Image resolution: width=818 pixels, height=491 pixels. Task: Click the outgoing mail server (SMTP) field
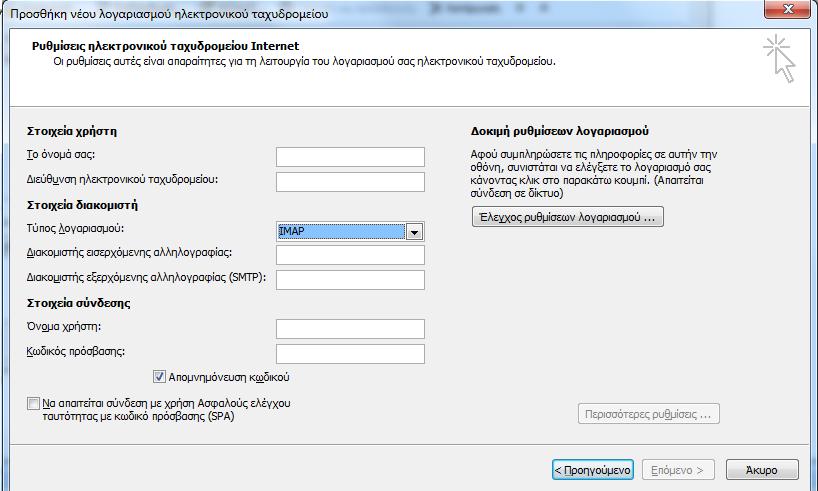(350, 280)
